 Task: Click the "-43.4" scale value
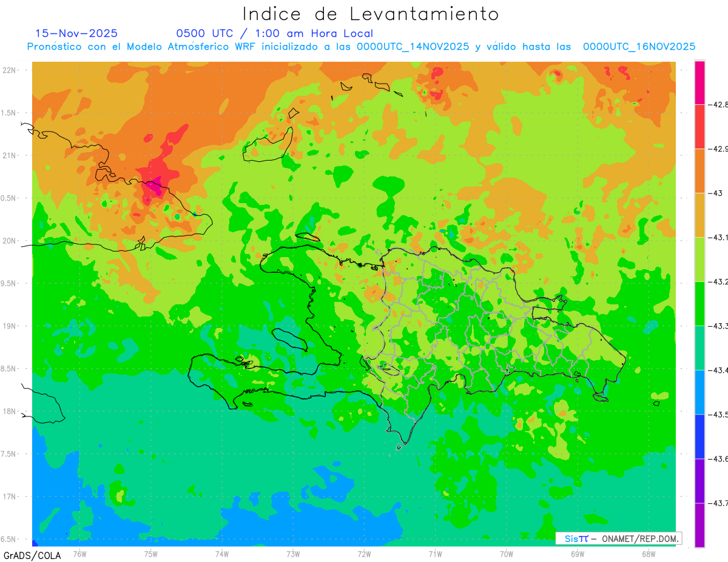click(x=718, y=370)
